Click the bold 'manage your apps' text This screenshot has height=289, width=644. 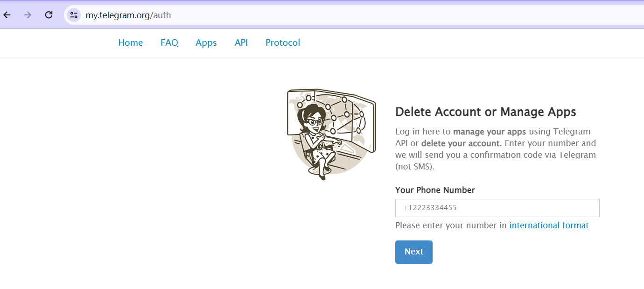pos(489,131)
